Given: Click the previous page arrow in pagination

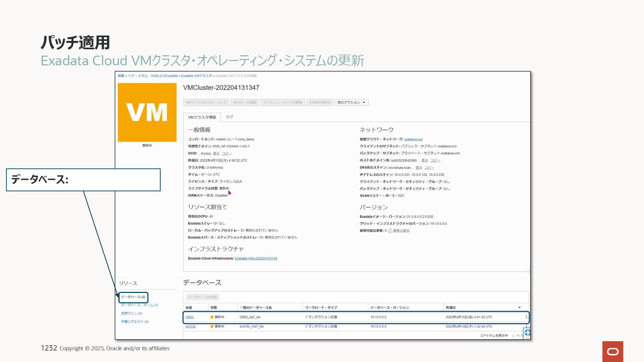Looking at the screenshot, I should 513,336.
